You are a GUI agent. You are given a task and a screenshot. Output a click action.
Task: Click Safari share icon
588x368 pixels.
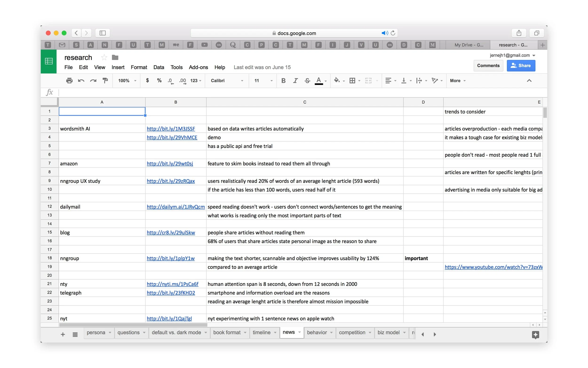(519, 33)
